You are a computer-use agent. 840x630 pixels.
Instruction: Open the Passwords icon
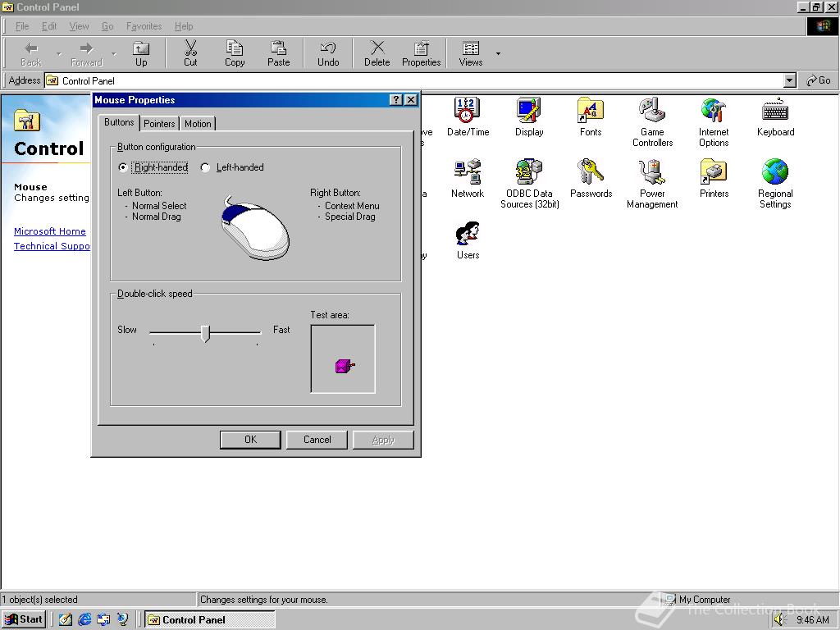[x=591, y=178]
